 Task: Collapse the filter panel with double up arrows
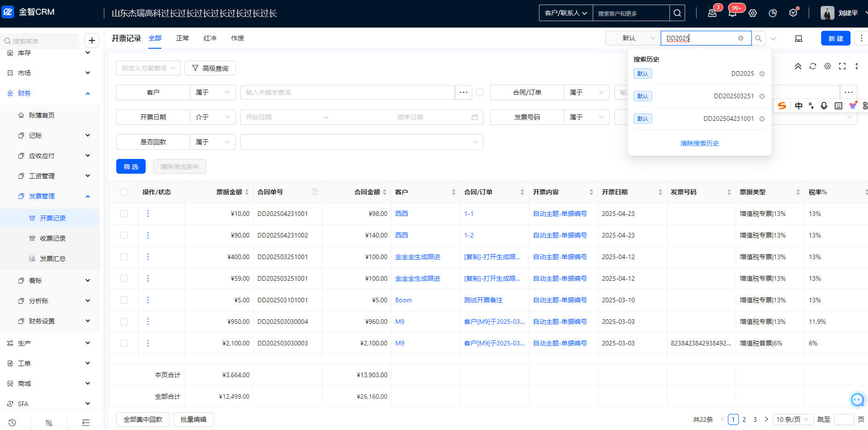pos(798,66)
